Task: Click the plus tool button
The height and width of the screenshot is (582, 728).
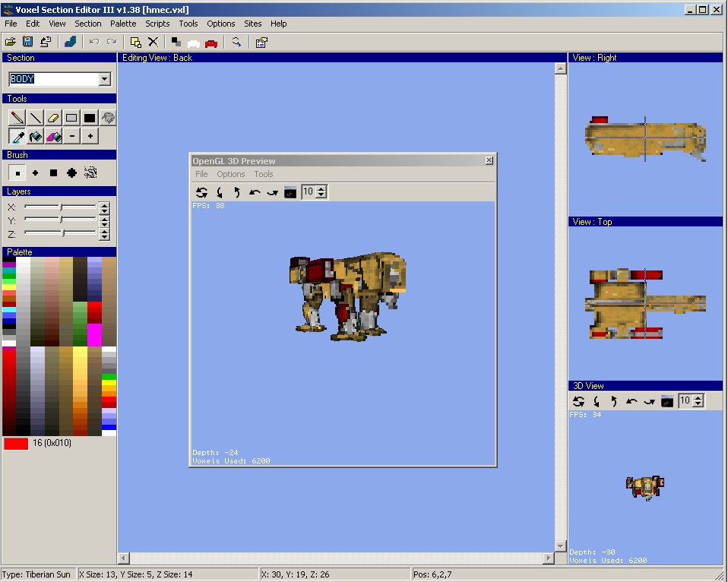Action: 90,136
